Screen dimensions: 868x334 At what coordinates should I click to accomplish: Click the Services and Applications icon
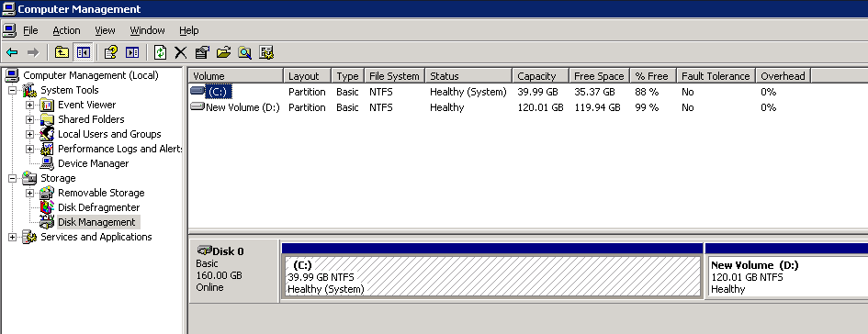tap(29, 238)
